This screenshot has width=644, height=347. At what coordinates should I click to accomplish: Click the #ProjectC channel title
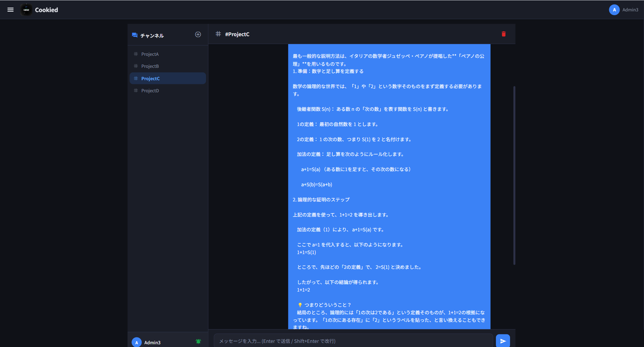(x=237, y=34)
